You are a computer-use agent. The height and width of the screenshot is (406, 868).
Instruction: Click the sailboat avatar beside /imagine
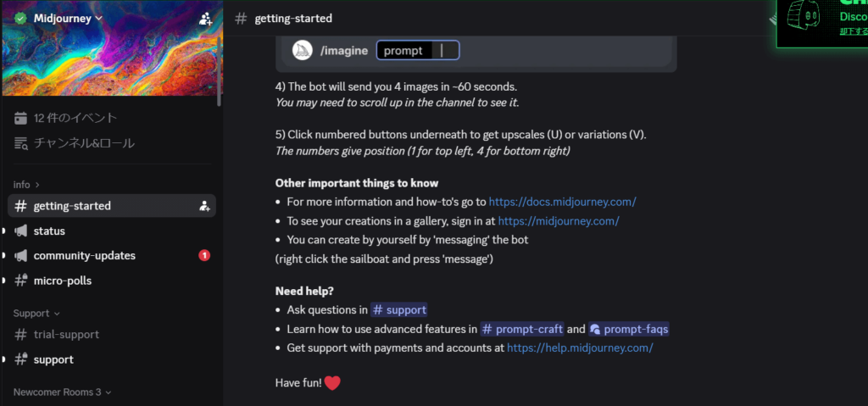point(303,51)
